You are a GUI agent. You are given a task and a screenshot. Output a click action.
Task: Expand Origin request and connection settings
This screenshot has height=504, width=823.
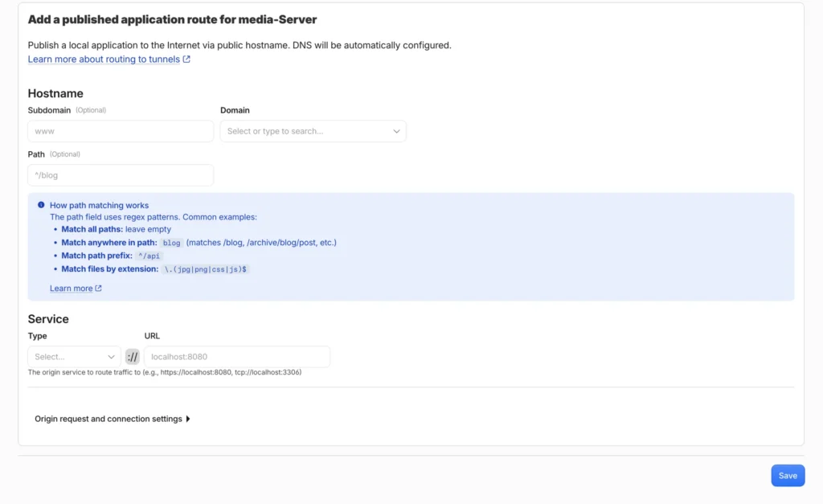[x=113, y=419]
